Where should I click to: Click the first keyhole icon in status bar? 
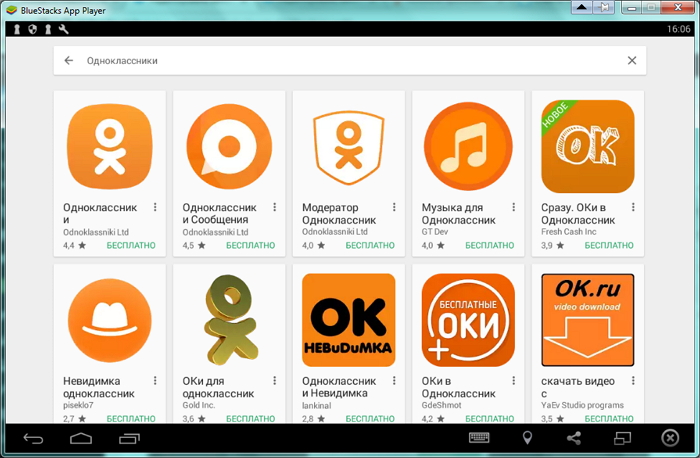[x=17, y=29]
